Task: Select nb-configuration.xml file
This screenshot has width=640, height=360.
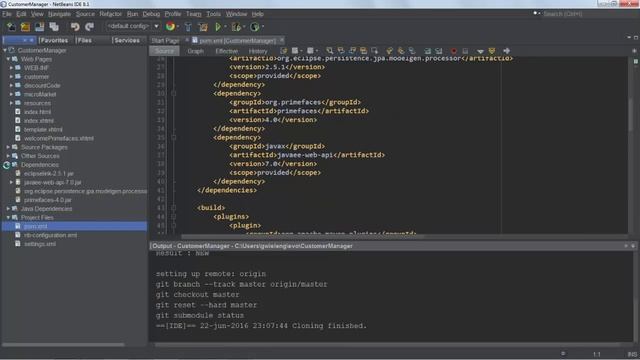Action: (50, 235)
